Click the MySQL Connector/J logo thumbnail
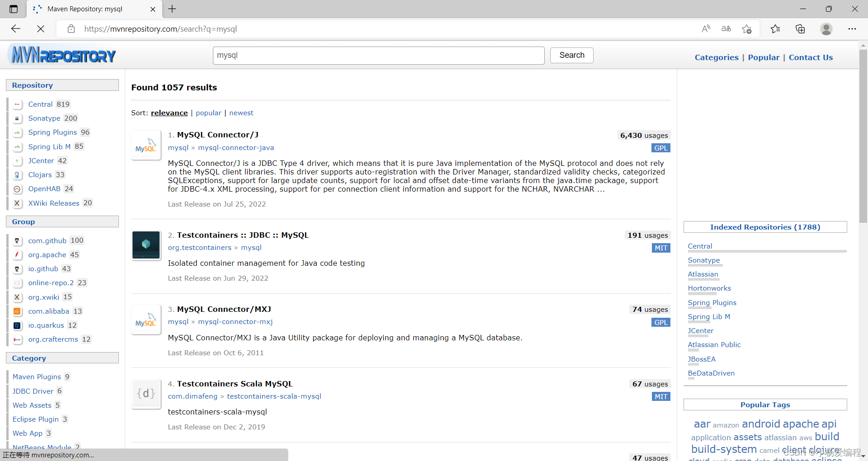The width and height of the screenshot is (868, 461). [146, 145]
